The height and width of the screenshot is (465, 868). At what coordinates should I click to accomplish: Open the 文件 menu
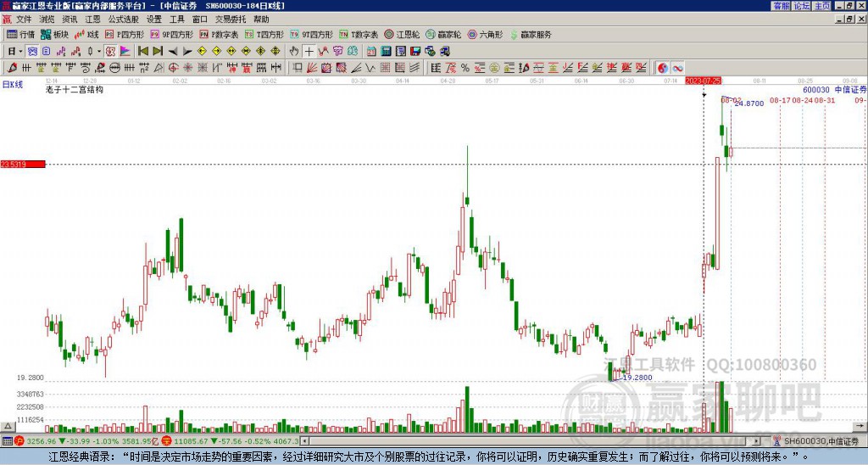24,20
